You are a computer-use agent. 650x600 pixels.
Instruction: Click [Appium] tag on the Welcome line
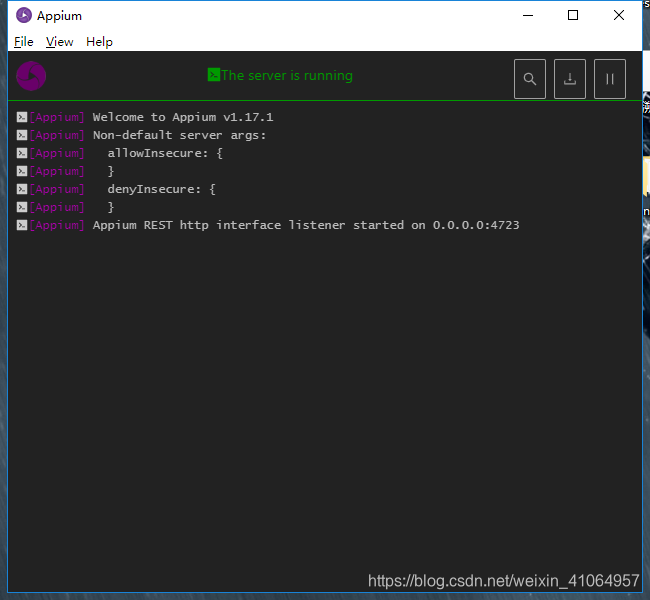point(57,117)
